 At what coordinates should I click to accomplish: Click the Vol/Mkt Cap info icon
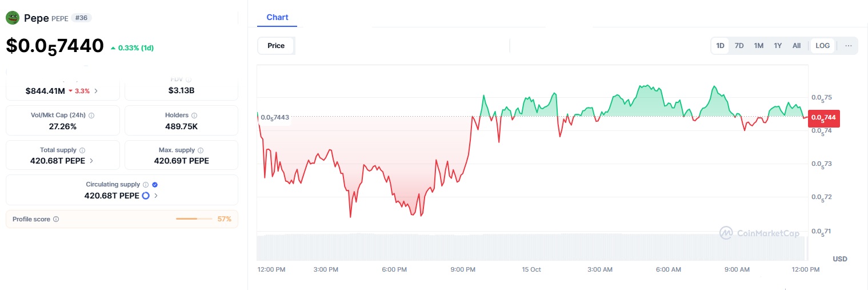pos(91,116)
